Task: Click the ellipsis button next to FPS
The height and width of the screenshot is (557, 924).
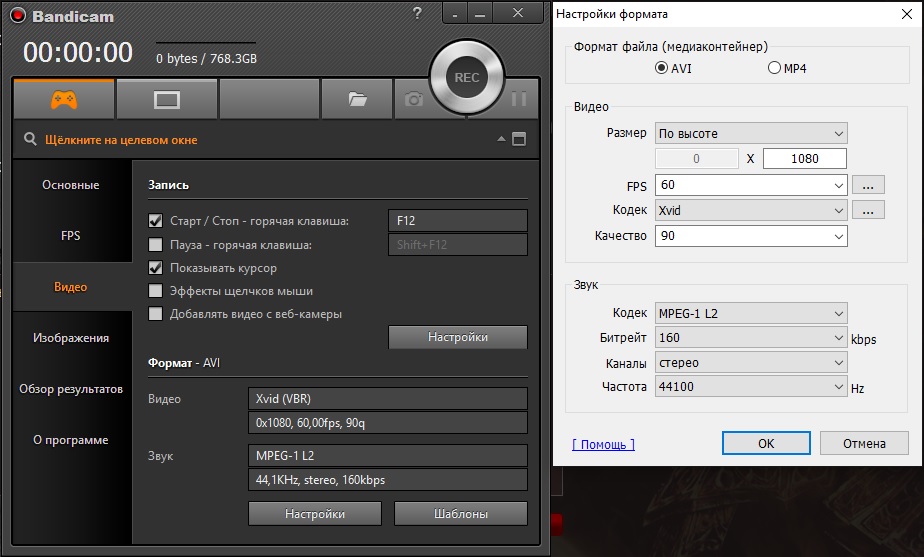Action: point(868,185)
